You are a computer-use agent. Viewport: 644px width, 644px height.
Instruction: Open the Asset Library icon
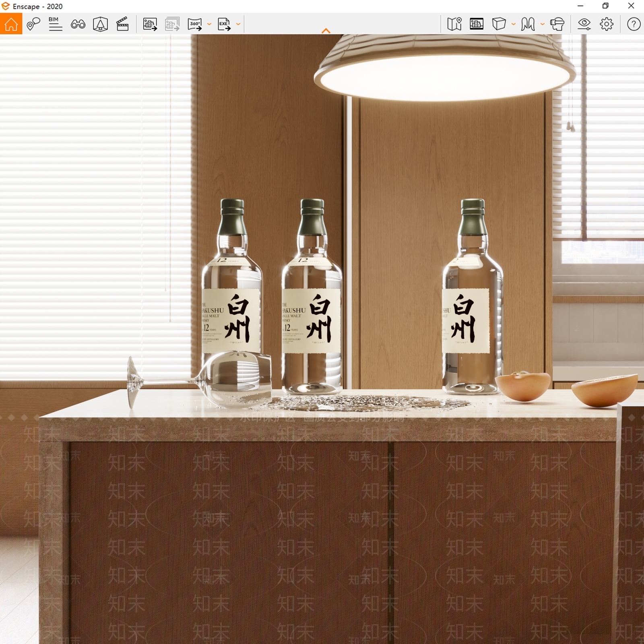(x=477, y=24)
